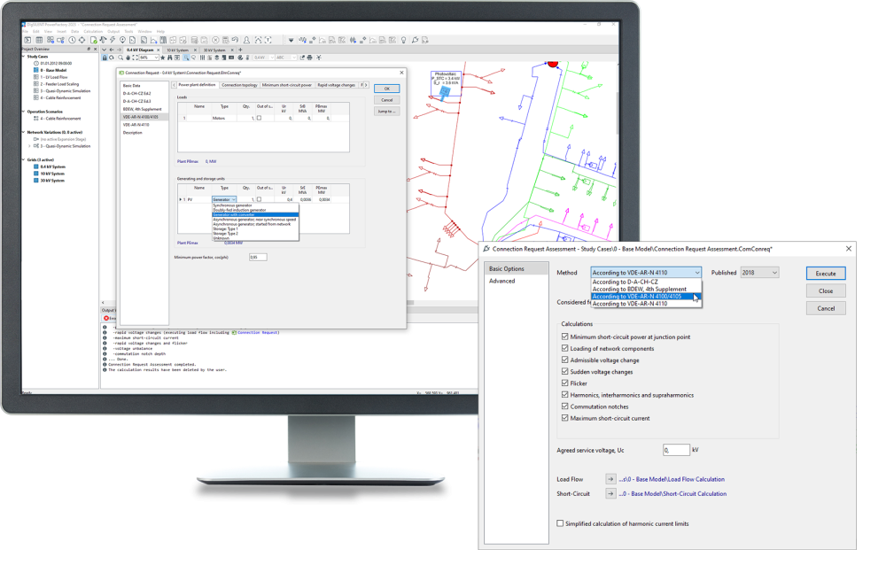The height and width of the screenshot is (588, 886).
Task: Click the Short-Circuit arrow button
Action: pyautogui.click(x=610, y=493)
